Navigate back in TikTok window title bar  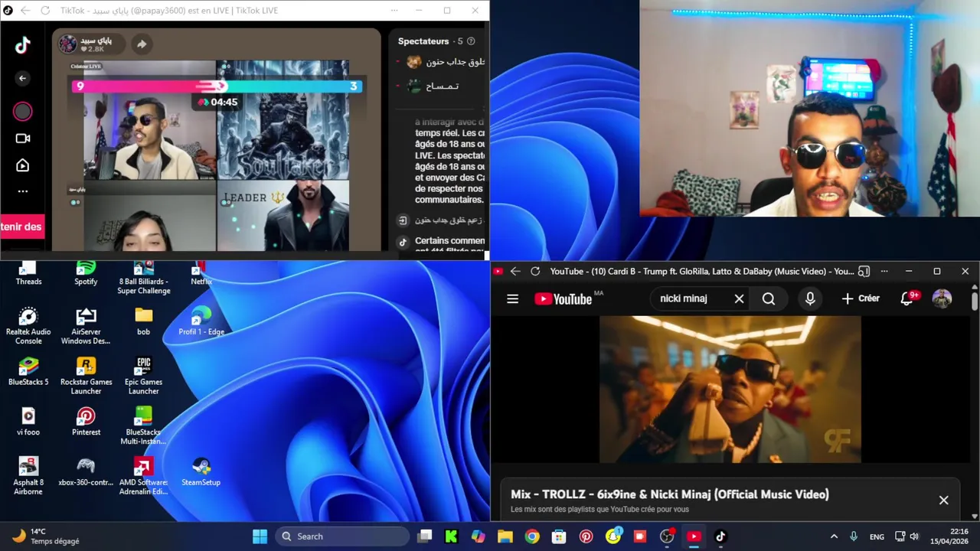[25, 11]
